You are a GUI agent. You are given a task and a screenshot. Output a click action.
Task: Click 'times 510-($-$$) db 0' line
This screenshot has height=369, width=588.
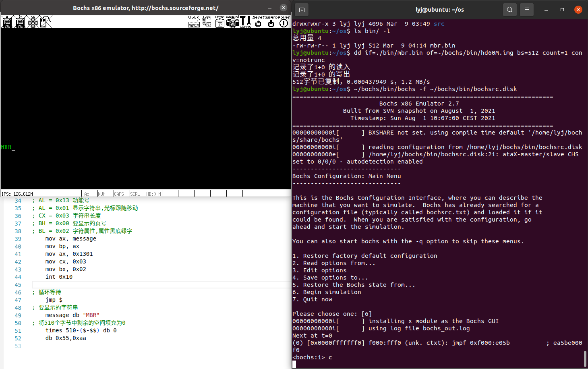pos(81,330)
